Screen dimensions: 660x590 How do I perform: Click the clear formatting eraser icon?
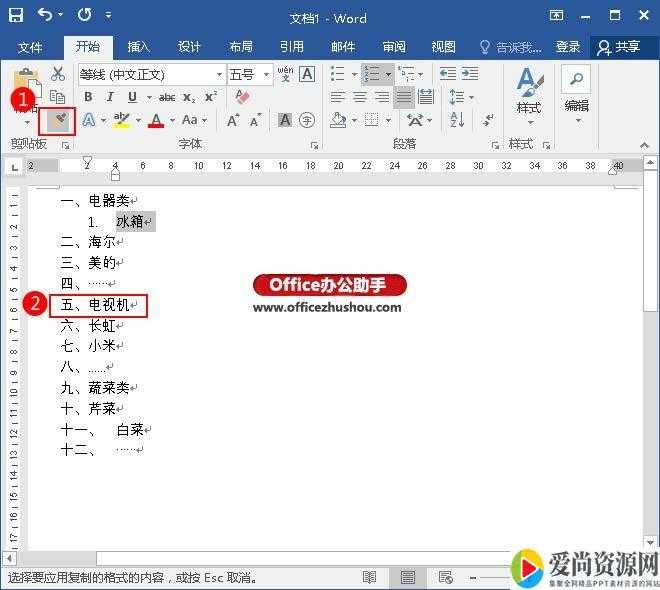pos(240,97)
